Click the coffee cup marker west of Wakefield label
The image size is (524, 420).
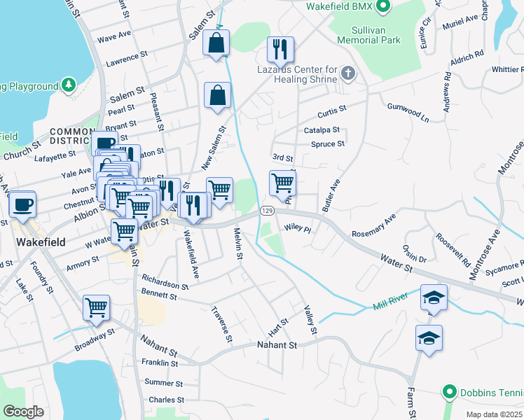(x=22, y=204)
